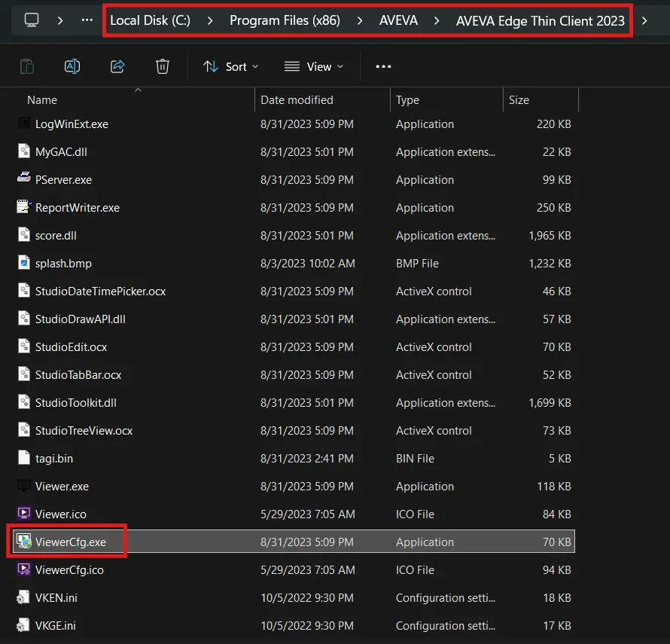Image resolution: width=670 pixels, height=644 pixels.
Task: Click the Paste icon in the toolbar
Action: click(26, 66)
